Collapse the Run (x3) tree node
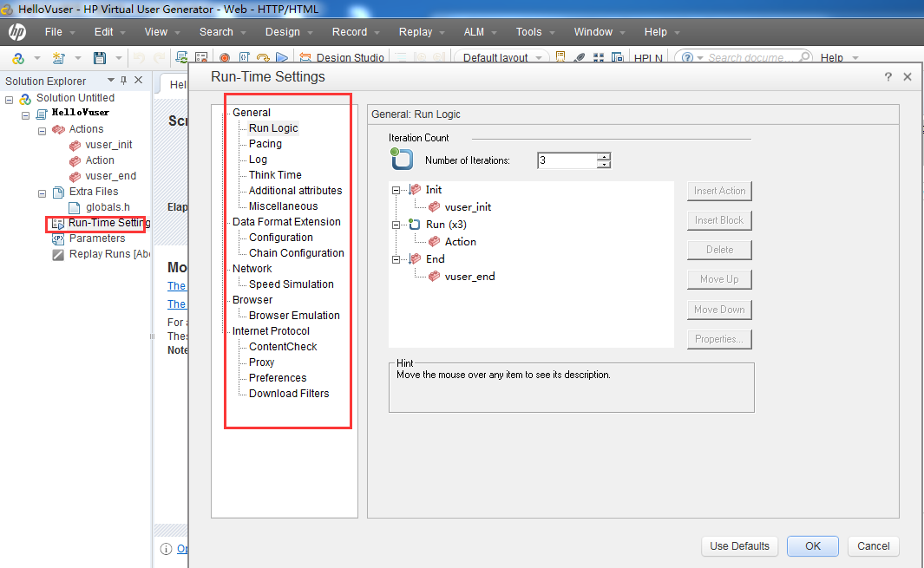This screenshot has height=568, width=924. click(396, 224)
